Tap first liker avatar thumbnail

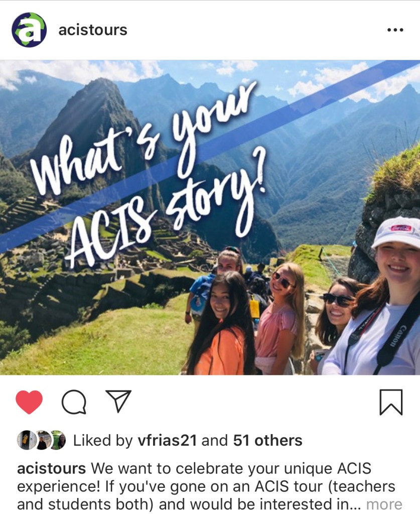(x=26, y=440)
